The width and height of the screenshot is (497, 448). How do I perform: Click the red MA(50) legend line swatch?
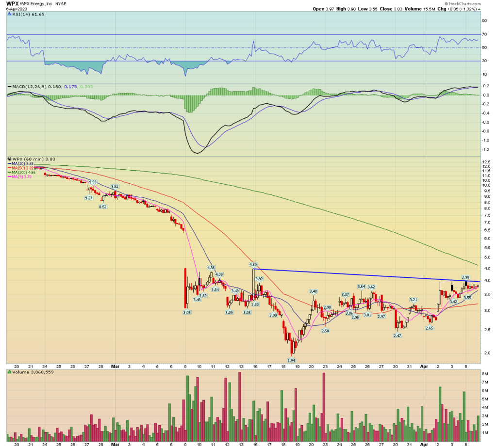pyautogui.click(x=10, y=168)
